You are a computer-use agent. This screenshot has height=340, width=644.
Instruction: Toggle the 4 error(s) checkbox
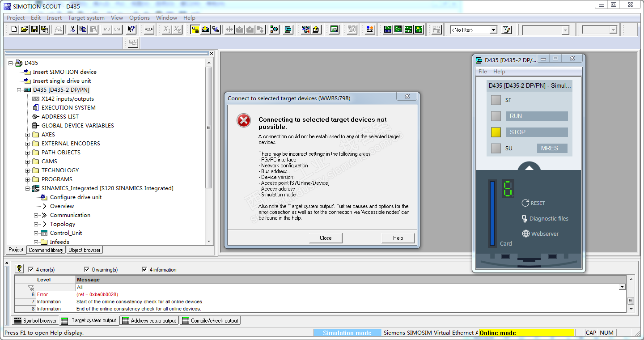(x=31, y=269)
